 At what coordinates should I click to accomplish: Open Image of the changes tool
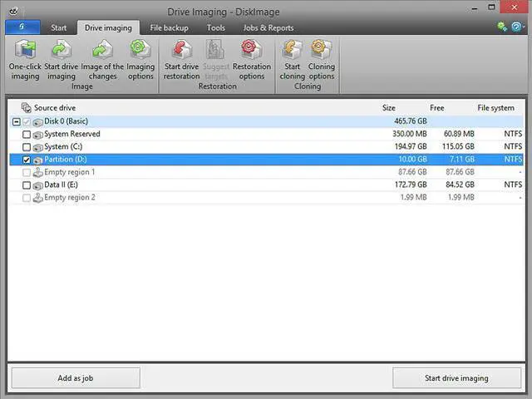coord(102,51)
